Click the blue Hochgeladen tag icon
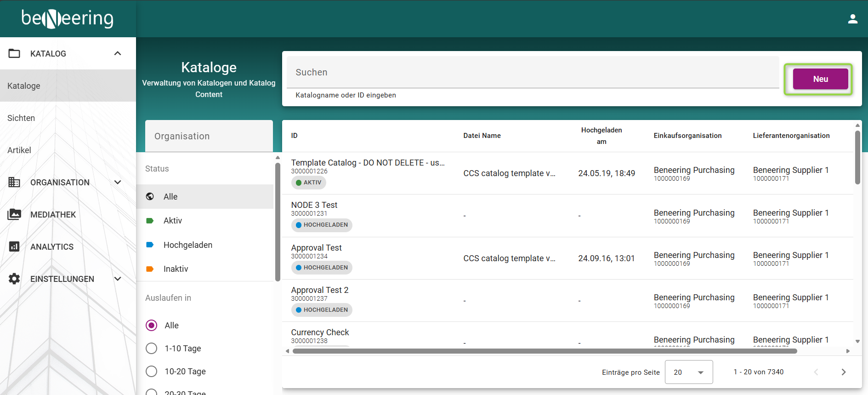Image resolution: width=868 pixels, height=395 pixels. [x=150, y=245]
